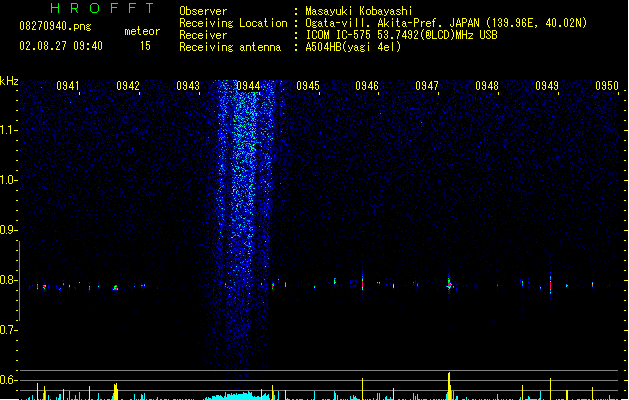
Task: Click the 0941 time marker
Action: coord(67,85)
